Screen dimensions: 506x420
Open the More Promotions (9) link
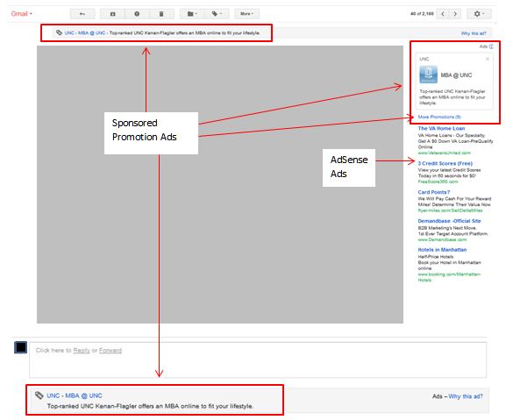pos(439,117)
